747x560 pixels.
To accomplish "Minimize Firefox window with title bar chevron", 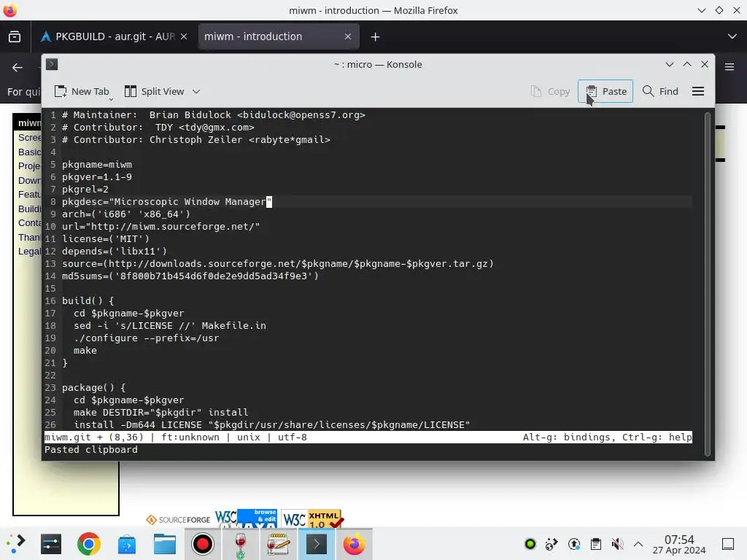I will pyautogui.click(x=701, y=10).
